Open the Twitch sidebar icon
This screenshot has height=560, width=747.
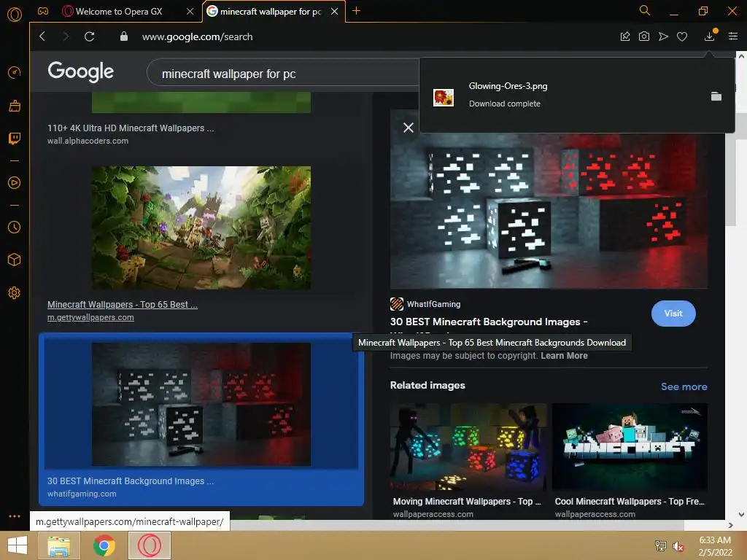click(15, 139)
